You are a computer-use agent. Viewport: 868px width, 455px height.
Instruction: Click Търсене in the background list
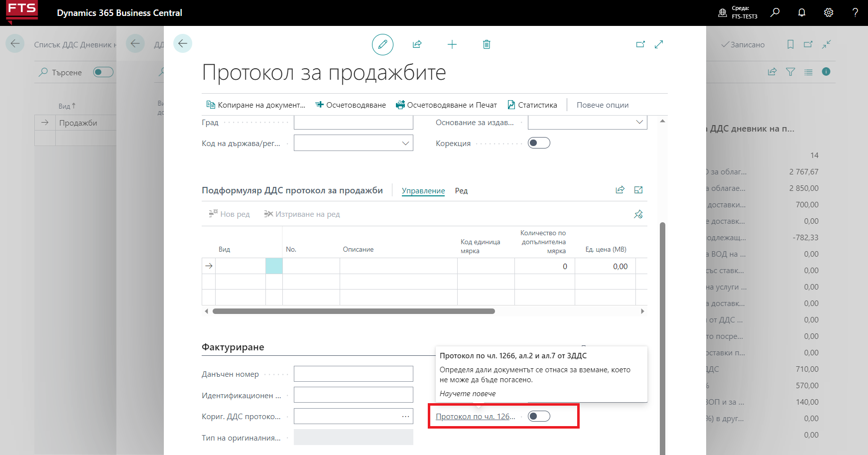61,72
